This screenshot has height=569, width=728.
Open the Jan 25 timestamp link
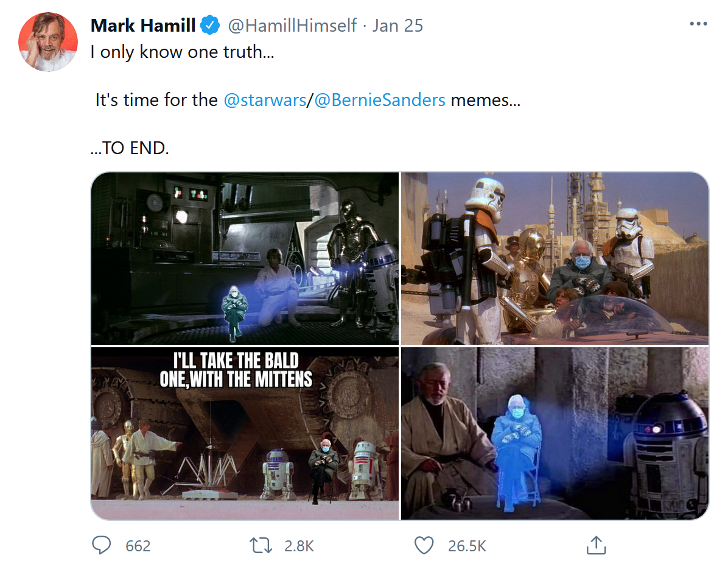[397, 26]
